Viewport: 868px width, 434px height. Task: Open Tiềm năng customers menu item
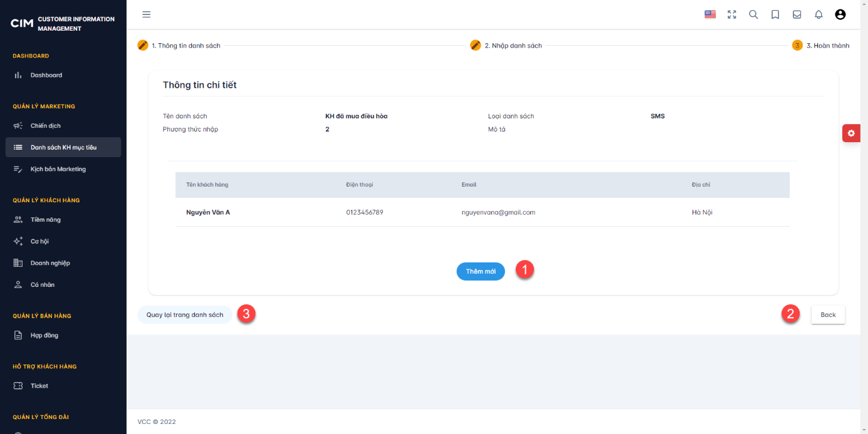click(x=63, y=220)
